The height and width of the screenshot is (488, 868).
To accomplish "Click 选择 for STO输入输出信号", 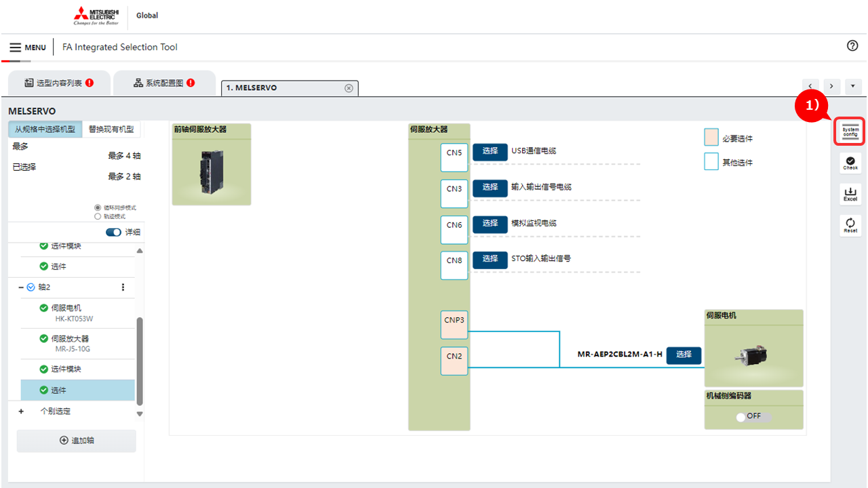I will coord(490,260).
